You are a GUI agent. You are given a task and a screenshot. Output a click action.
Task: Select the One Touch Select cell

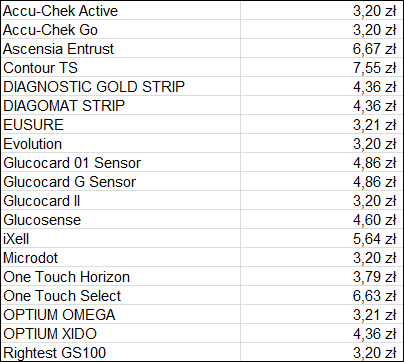(x=121, y=296)
